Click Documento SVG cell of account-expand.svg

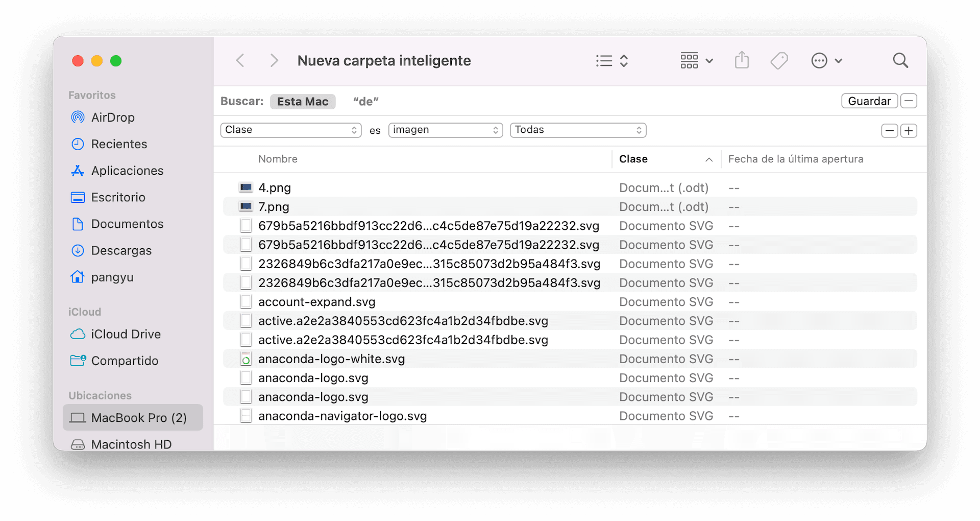click(x=666, y=302)
